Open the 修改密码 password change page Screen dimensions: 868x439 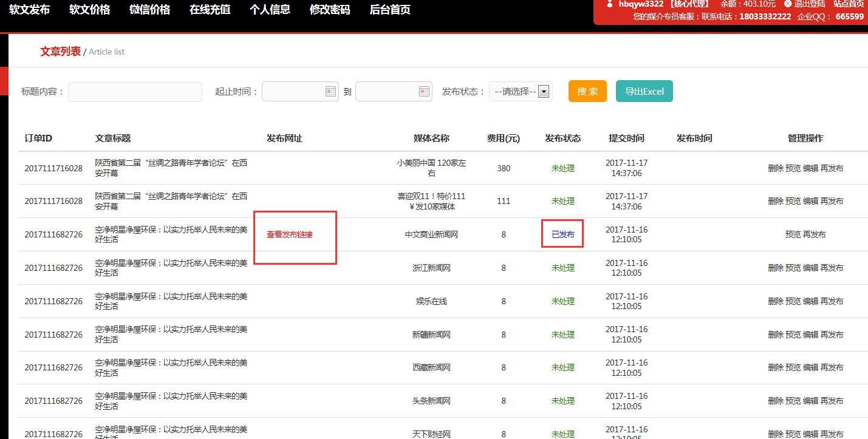329,9
